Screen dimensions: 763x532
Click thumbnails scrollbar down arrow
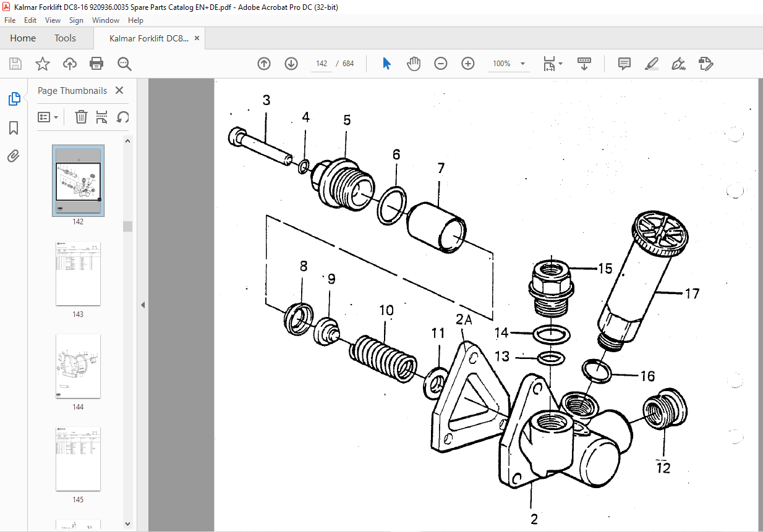127,524
